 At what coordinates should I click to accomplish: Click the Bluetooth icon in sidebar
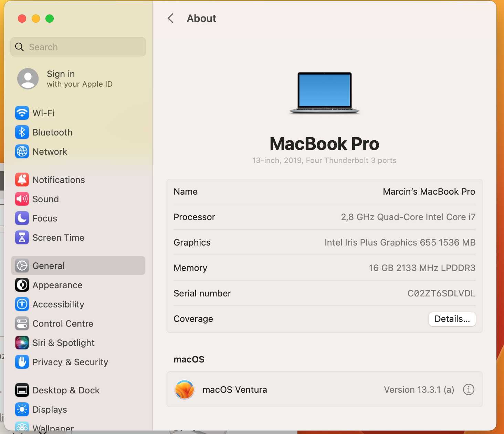pos(22,132)
